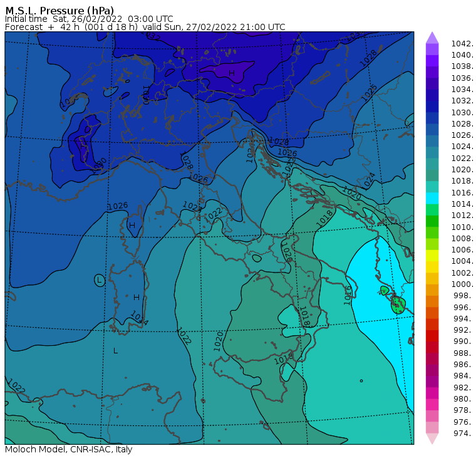Click the "978." legend label
The height and width of the screenshot is (458, 476).
coord(463,410)
